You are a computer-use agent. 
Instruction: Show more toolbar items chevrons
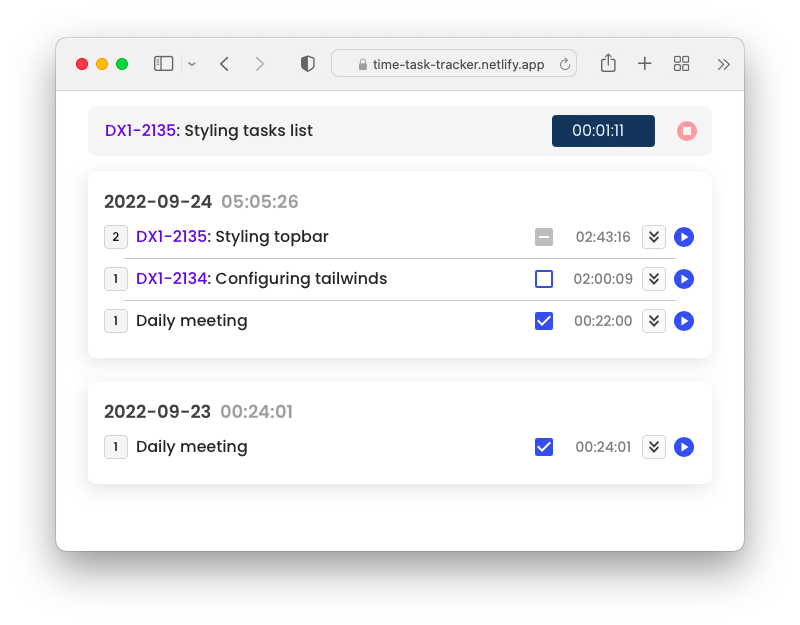pyautogui.click(x=723, y=64)
